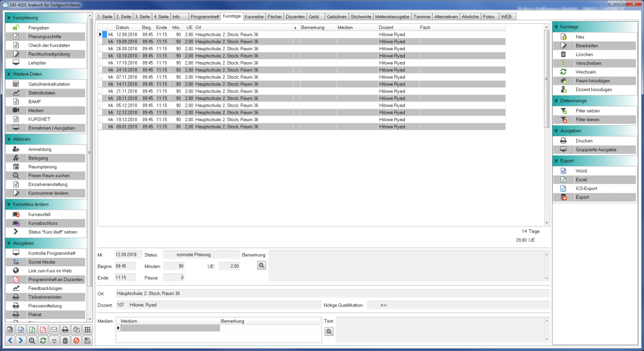
Task: Click the copy pages icon in bottom toolbar
Action: [76, 329]
